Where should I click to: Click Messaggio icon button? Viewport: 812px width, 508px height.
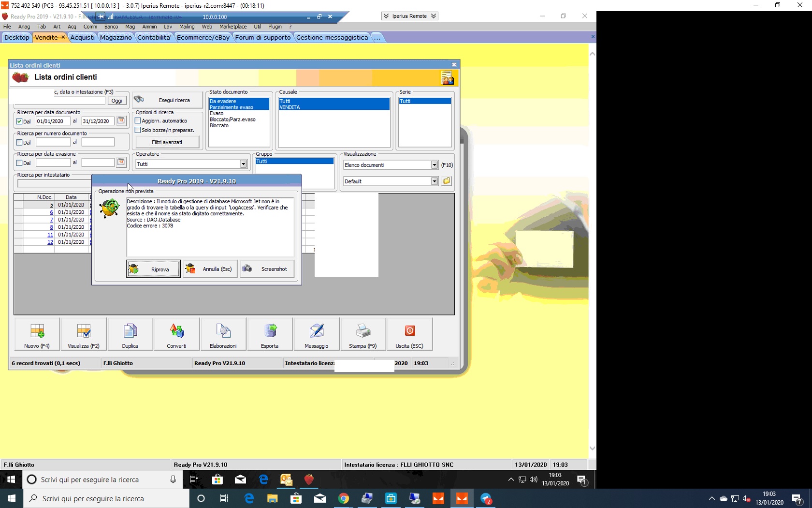click(x=317, y=334)
